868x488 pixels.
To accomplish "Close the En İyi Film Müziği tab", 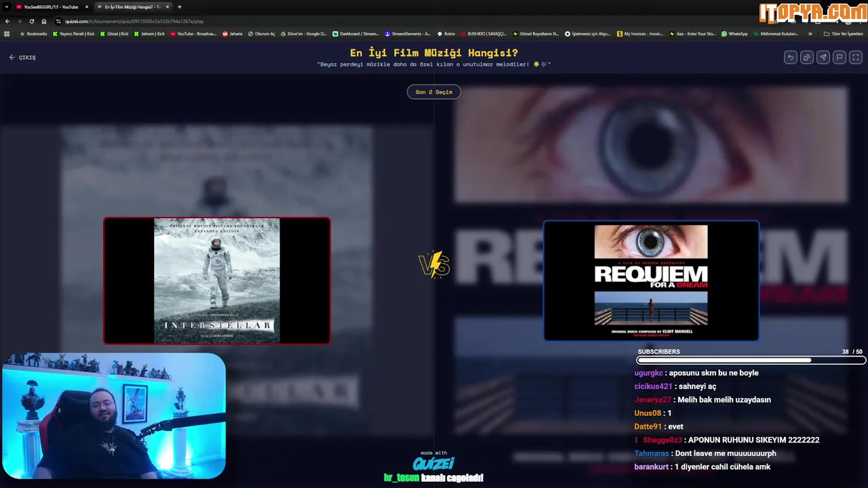I will (x=167, y=7).
